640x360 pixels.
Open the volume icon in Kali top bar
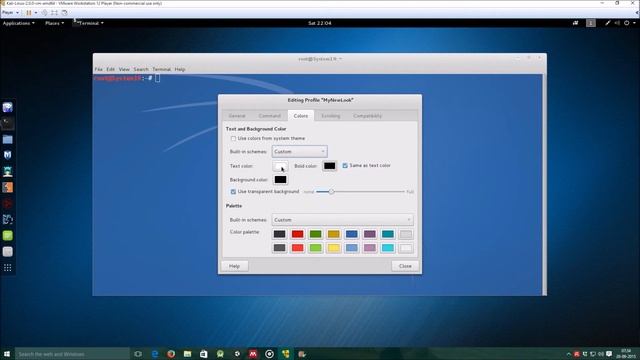tap(617, 23)
